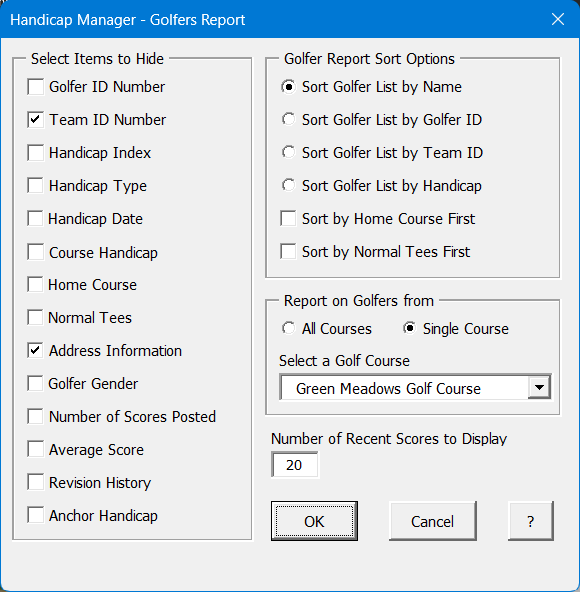Tick the Normal Tees checkbox
The height and width of the screenshot is (592, 580).
click(x=35, y=318)
